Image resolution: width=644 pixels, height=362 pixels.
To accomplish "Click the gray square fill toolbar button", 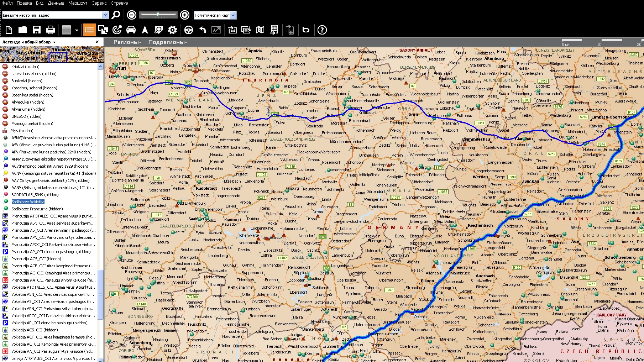I will (67, 30).
